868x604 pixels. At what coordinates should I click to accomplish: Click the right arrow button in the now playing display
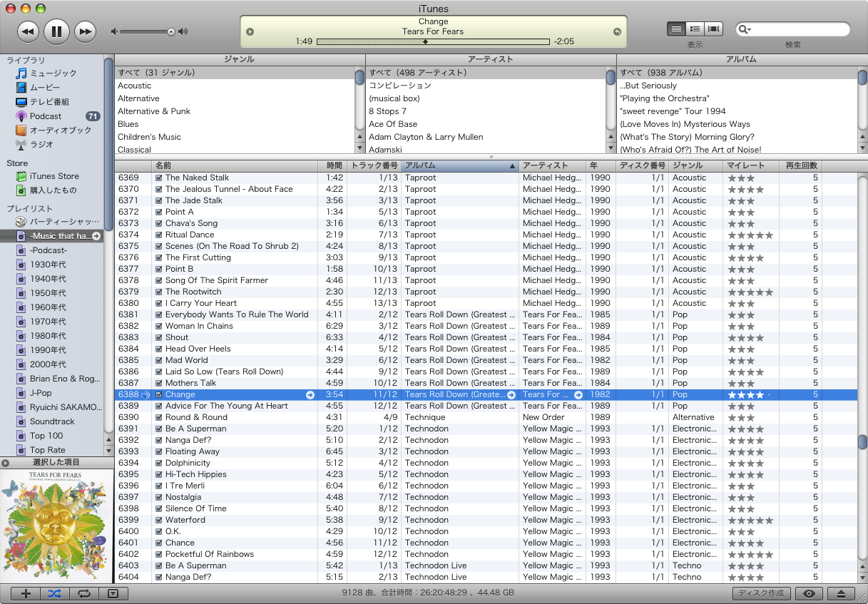617,31
